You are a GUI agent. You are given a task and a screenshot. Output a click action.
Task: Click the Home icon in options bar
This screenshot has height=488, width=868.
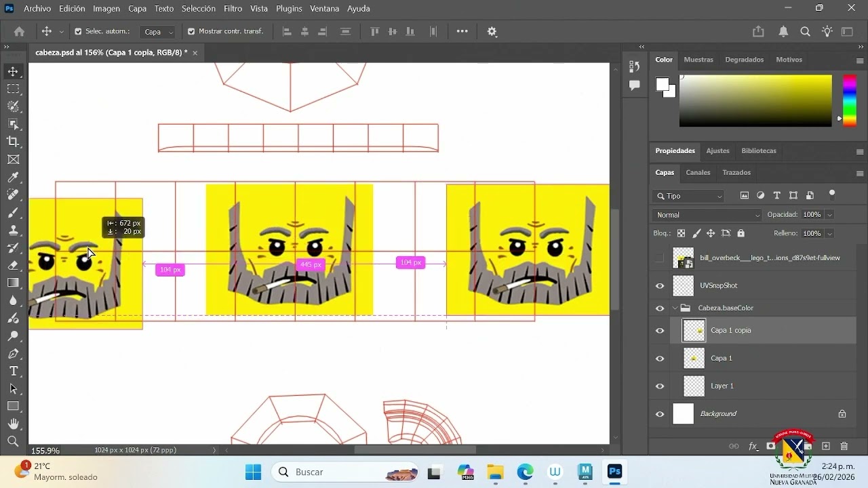(x=19, y=31)
